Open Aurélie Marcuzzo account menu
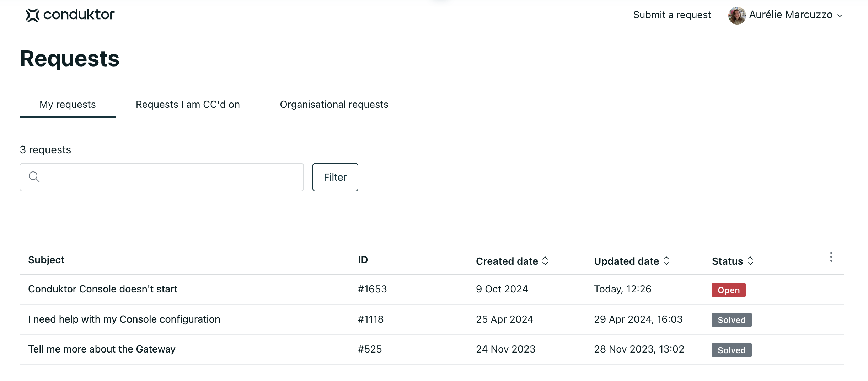 coord(786,15)
